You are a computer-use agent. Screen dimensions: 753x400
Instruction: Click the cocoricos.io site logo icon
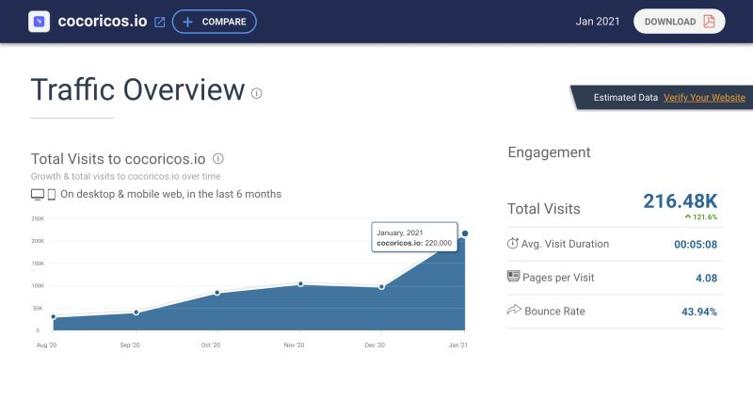click(39, 21)
